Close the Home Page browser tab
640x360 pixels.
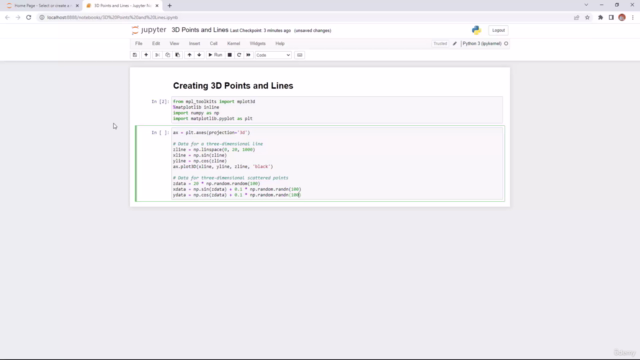tap(77, 6)
